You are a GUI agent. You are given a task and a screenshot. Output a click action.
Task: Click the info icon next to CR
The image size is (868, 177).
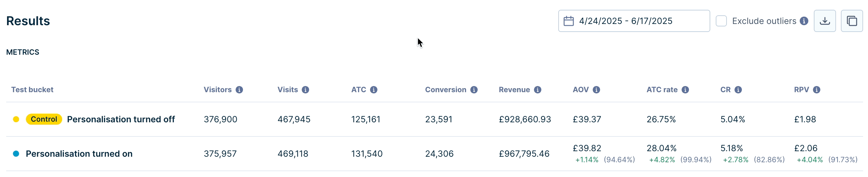(x=738, y=90)
